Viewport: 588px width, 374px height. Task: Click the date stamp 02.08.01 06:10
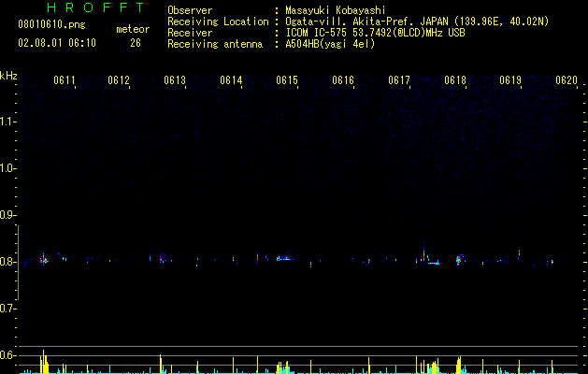pos(57,43)
